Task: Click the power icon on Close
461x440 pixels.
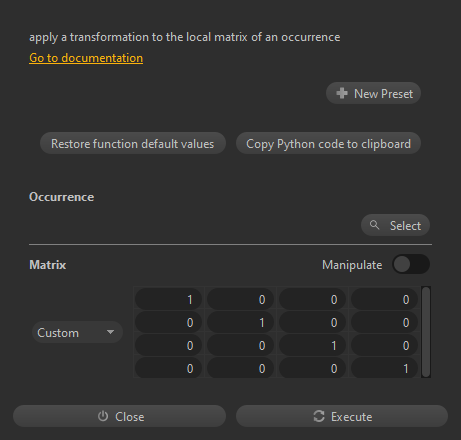Action: (103, 416)
